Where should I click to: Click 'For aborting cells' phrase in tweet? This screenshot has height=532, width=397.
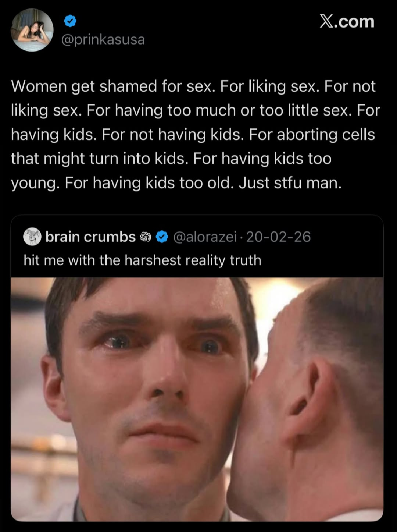(312, 134)
